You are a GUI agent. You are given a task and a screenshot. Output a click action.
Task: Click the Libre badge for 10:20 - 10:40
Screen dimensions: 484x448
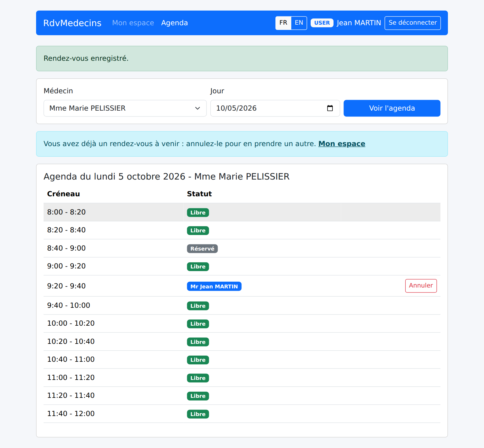(x=198, y=342)
